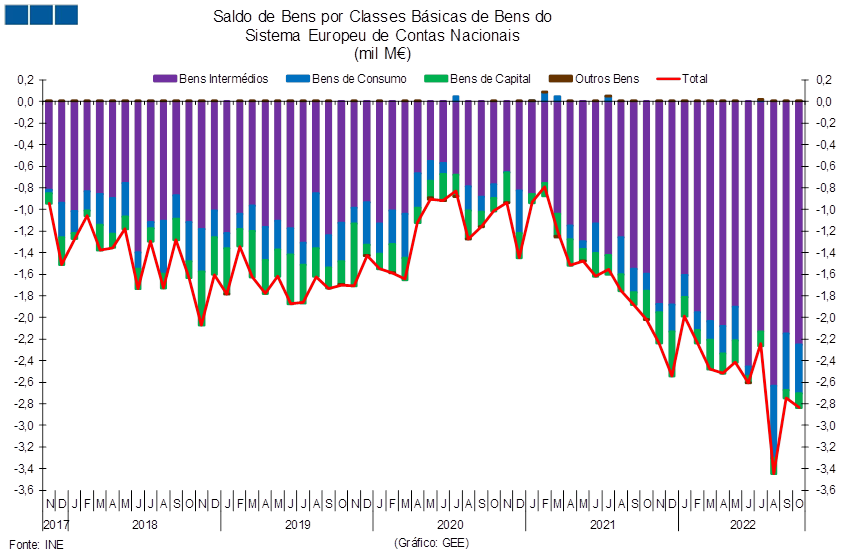The width and height of the screenshot is (850, 558).
Task: Select the Outros Bens legend label
Action: pyautogui.click(x=607, y=79)
